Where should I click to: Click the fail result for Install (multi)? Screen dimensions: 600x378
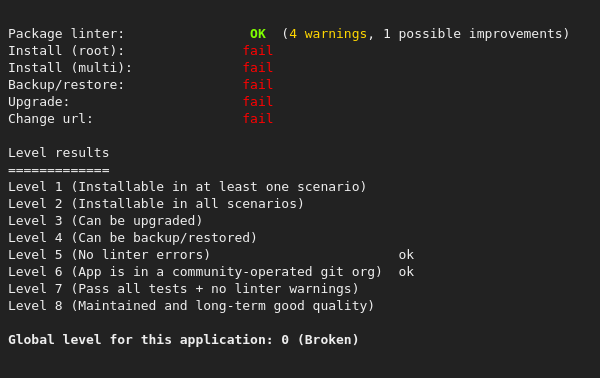[x=258, y=68]
